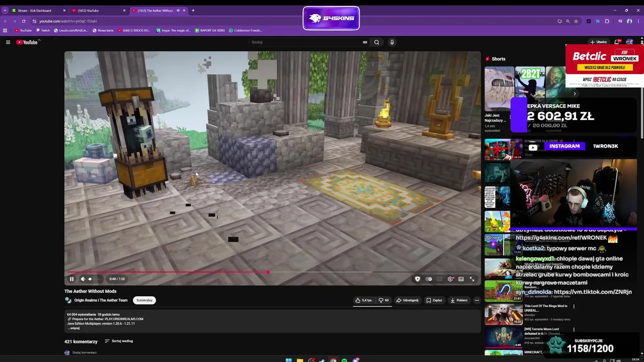Open channel Origin Realms i The Aether Team
644x362 pixels.
101,300
